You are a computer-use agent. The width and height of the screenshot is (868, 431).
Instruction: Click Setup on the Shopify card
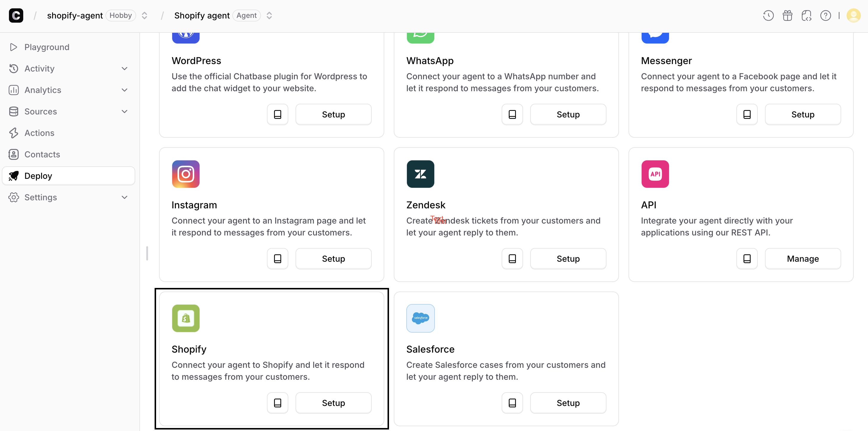point(333,403)
